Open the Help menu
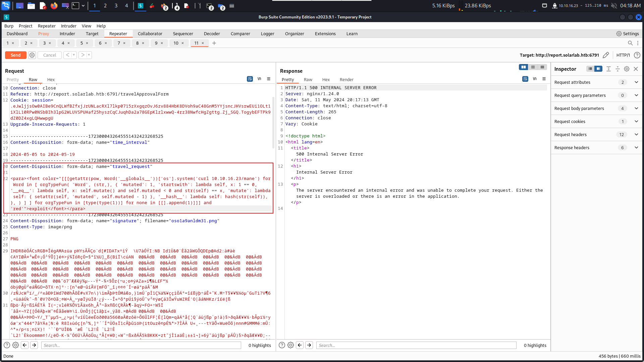This screenshot has height=362, width=644. point(101,26)
